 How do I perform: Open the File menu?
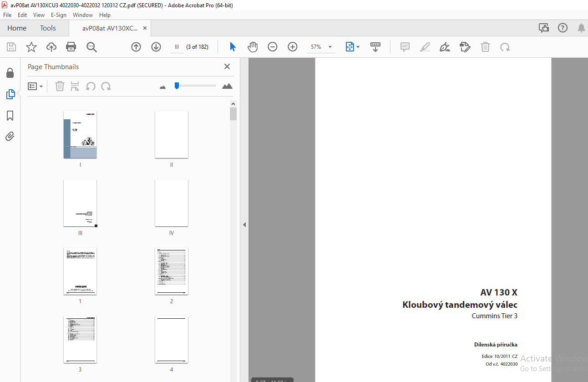coord(7,15)
